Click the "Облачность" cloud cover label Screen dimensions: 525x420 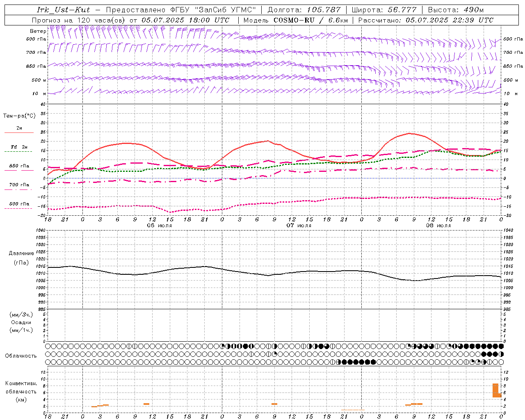tap(21, 356)
